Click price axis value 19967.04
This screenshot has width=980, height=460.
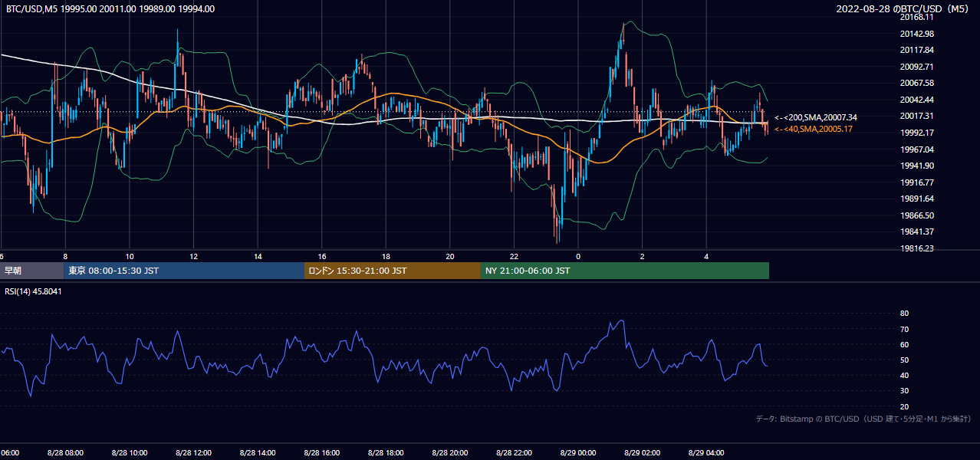(x=917, y=149)
